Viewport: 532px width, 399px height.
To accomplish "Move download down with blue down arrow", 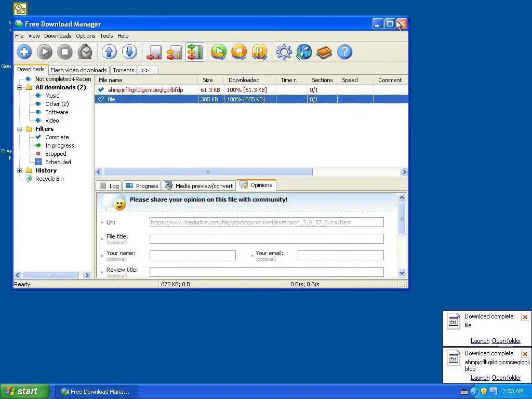I will point(129,52).
